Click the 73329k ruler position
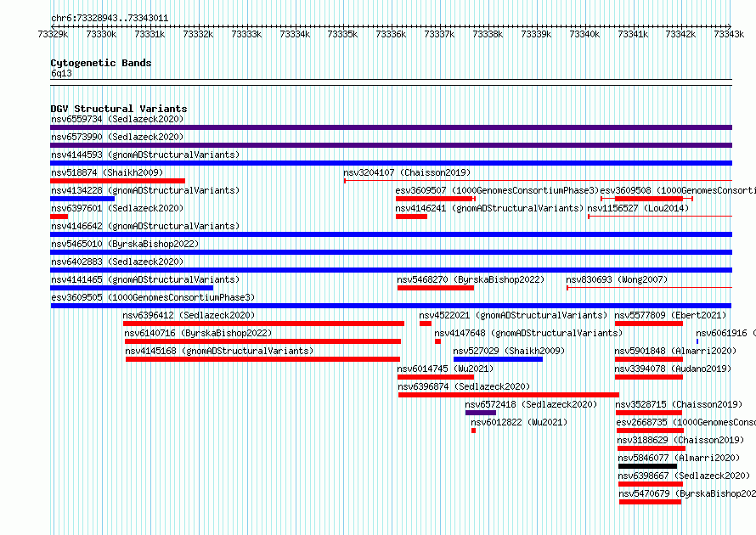 [53, 34]
